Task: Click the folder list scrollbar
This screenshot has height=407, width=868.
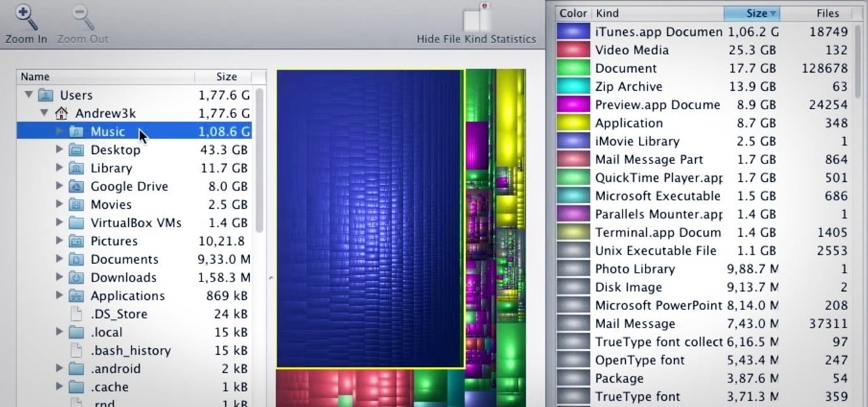Action: pos(260,159)
